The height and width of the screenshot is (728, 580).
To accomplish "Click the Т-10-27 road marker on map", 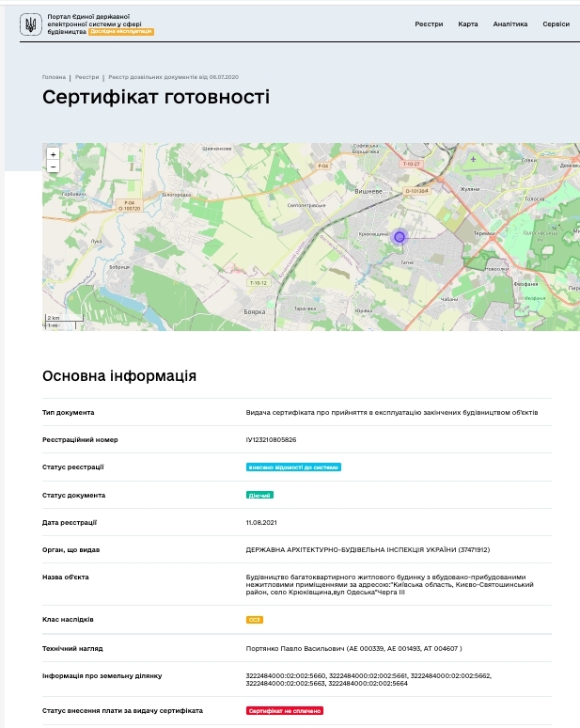I will point(411,164).
